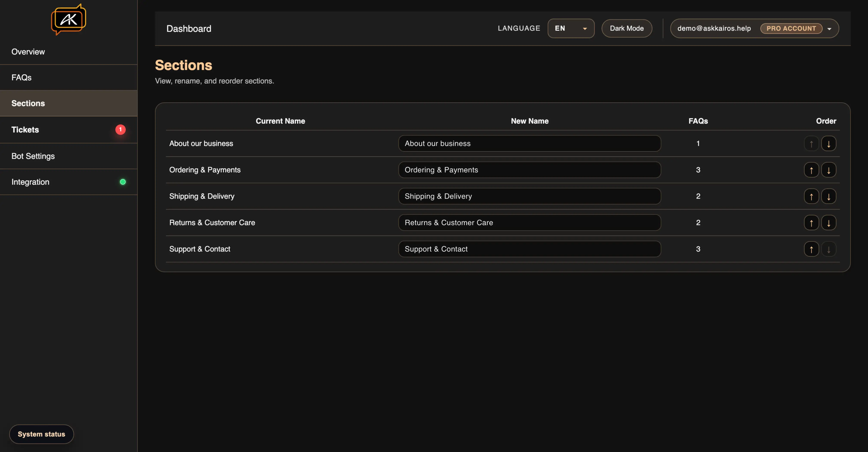Click current name 'Ordering & Payments'
This screenshot has height=452, width=868.
coord(205,170)
